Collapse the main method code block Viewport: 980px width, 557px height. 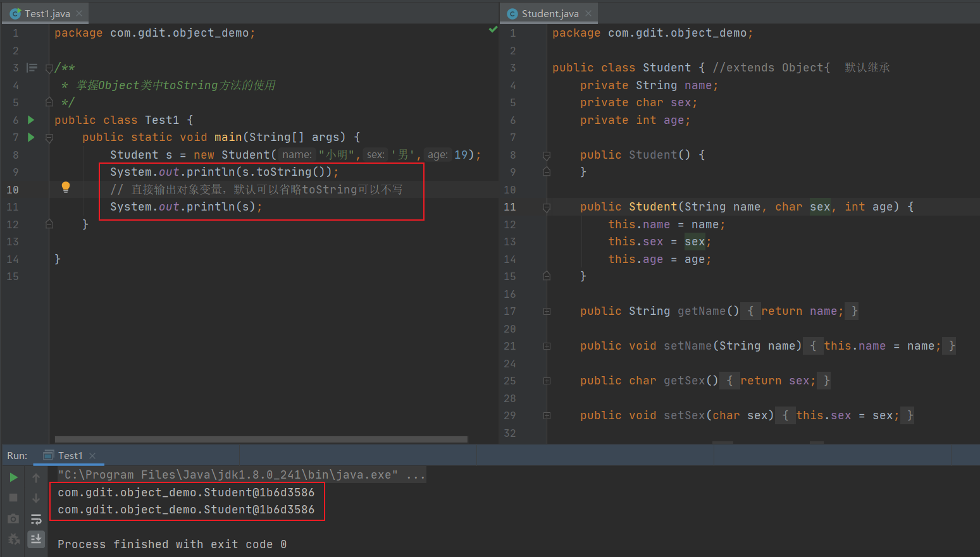49,138
